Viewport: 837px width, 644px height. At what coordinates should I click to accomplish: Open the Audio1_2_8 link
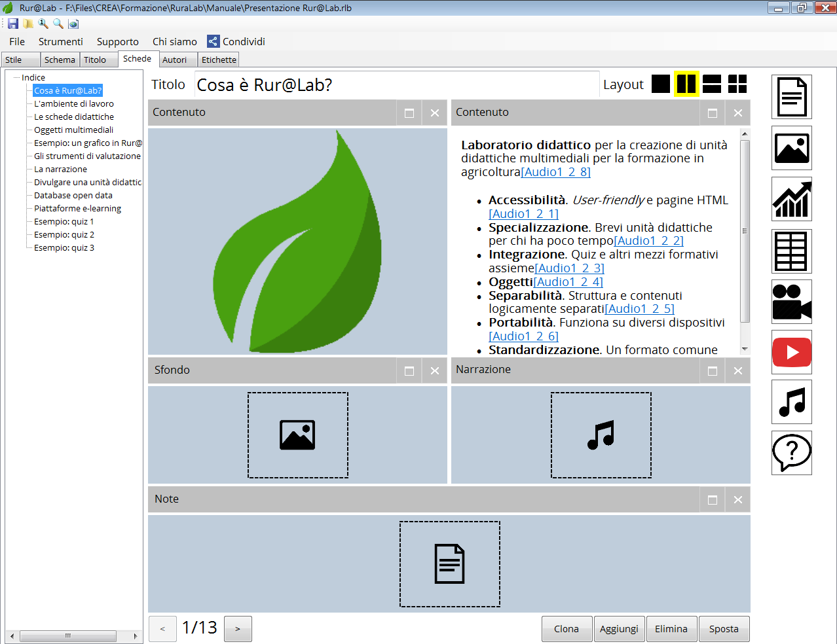556,172
